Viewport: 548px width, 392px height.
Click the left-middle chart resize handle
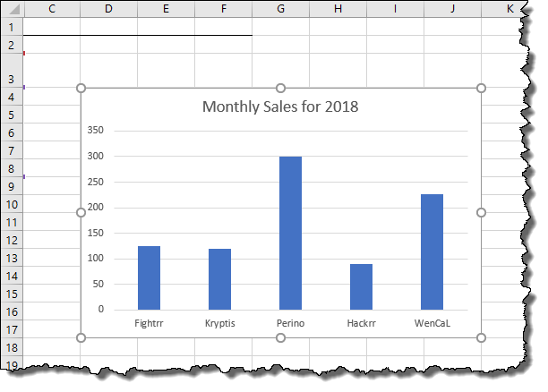(81, 212)
